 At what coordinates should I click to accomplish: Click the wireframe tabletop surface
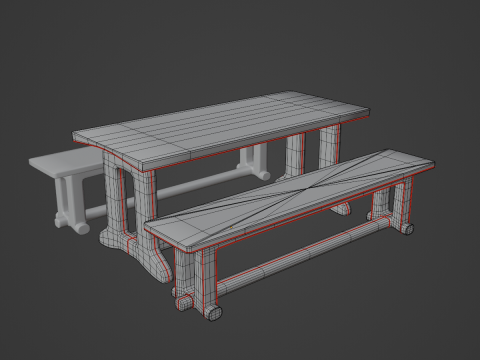[222, 130]
